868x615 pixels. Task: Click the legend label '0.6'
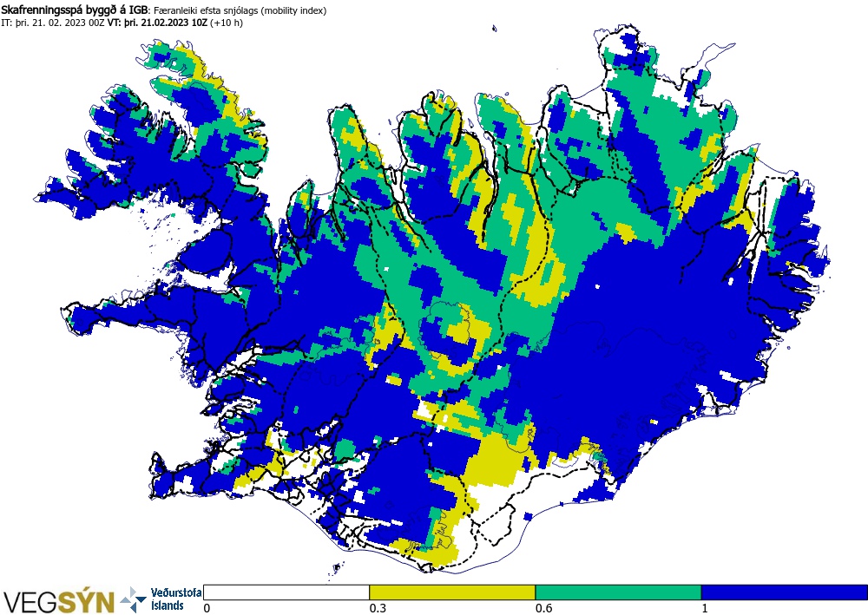[x=543, y=608]
